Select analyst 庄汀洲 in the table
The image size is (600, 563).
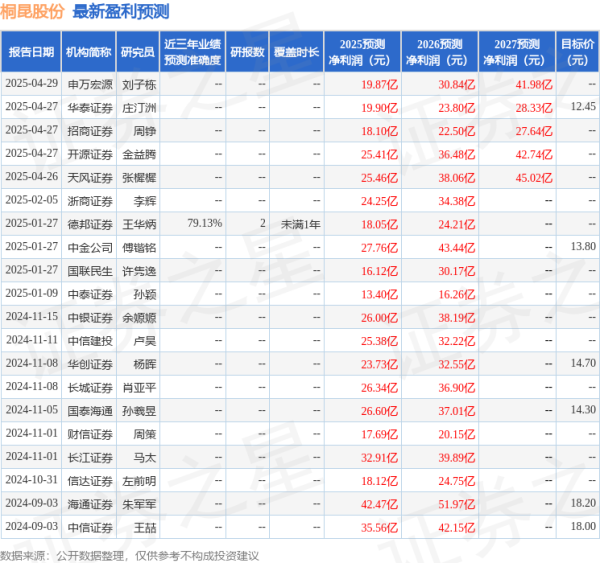[138, 107]
